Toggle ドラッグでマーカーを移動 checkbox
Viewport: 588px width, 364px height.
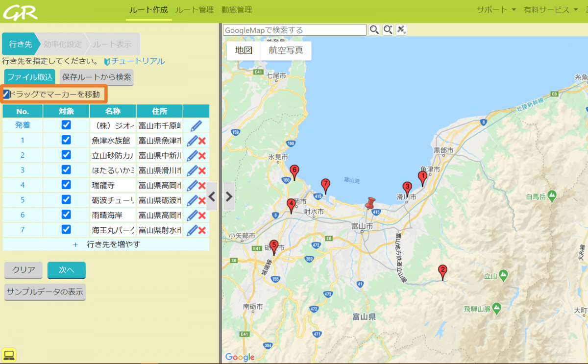pyautogui.click(x=6, y=94)
